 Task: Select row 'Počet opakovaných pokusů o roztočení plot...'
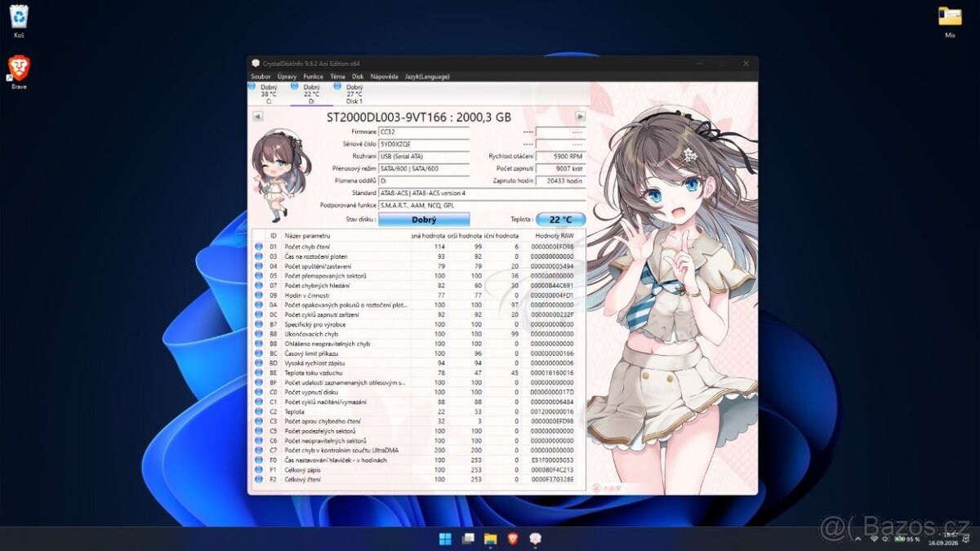point(419,304)
